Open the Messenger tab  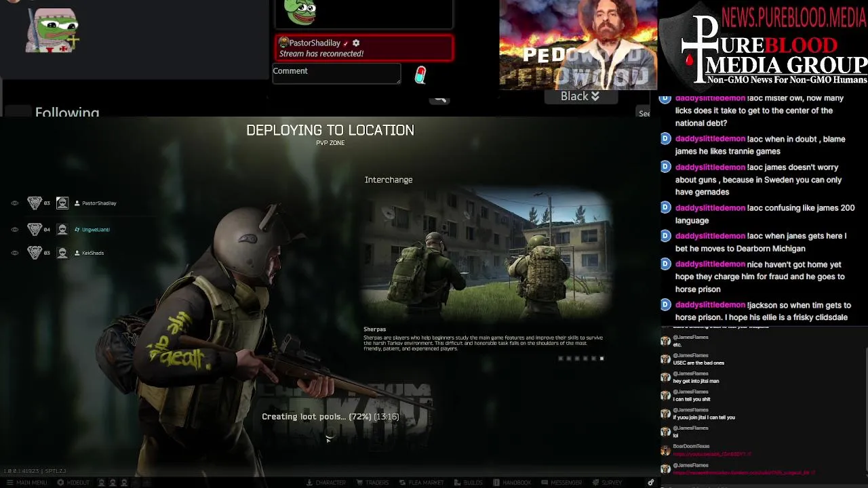tap(561, 483)
